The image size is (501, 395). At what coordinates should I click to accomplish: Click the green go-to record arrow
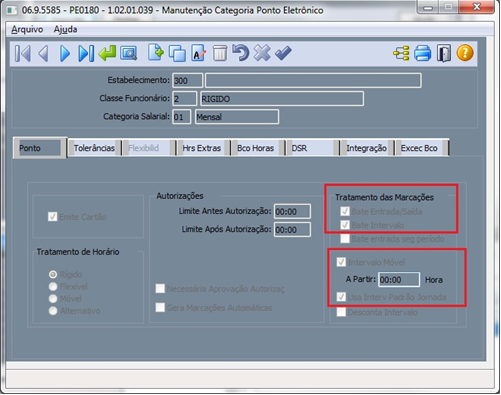(x=107, y=53)
